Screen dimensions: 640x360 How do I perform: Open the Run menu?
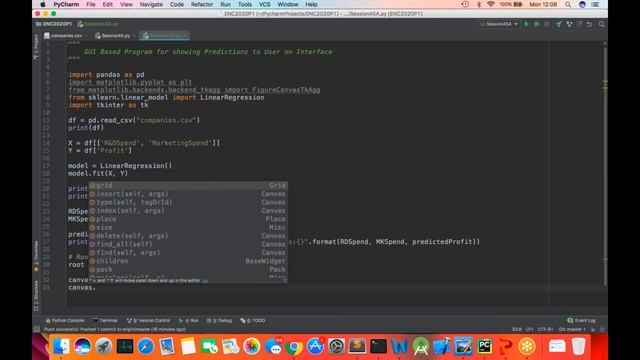225,4
